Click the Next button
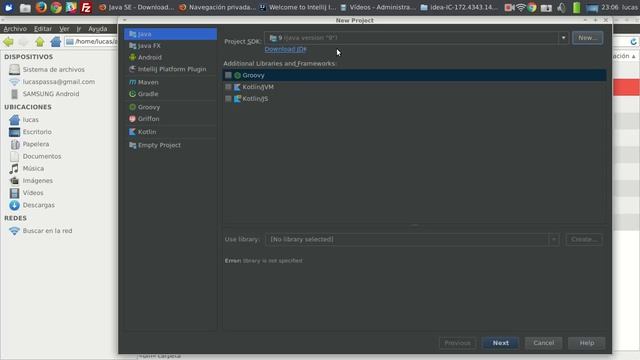Image resolution: width=640 pixels, height=360 pixels. [x=500, y=343]
